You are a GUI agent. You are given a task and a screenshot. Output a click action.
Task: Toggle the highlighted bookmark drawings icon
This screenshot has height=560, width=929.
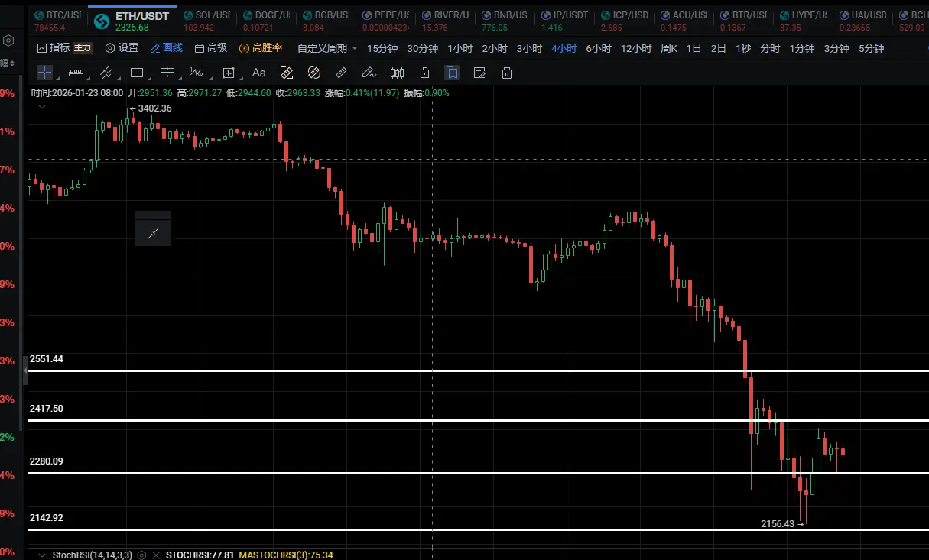[x=452, y=73]
